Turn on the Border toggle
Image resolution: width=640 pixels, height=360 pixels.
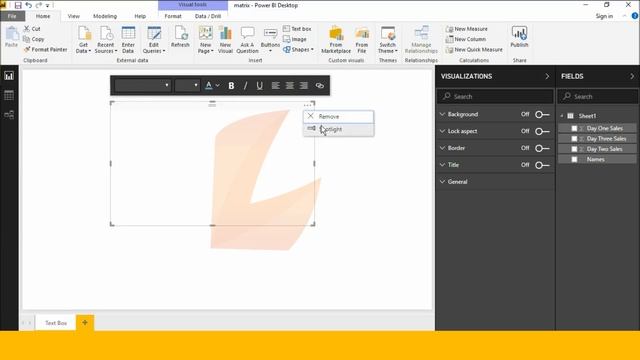(542, 148)
